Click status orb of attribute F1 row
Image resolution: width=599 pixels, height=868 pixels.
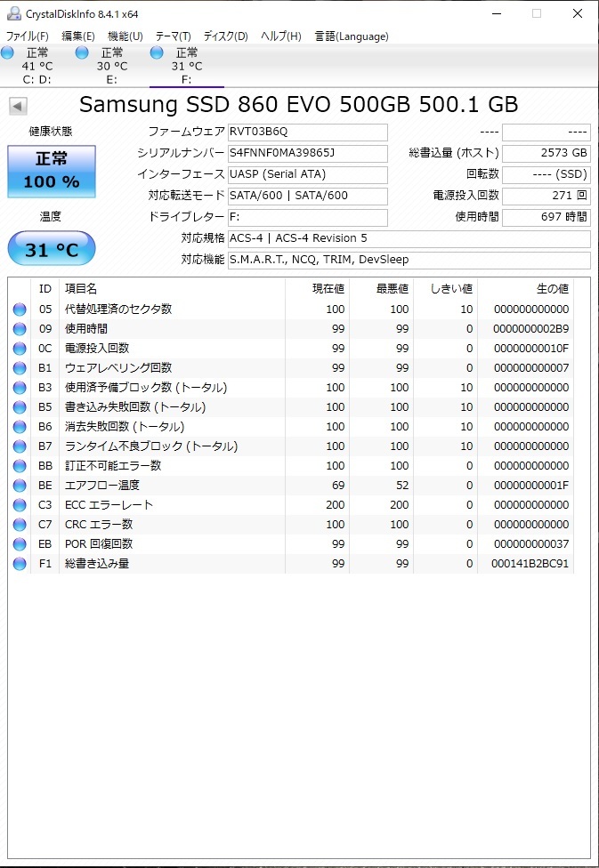20,564
